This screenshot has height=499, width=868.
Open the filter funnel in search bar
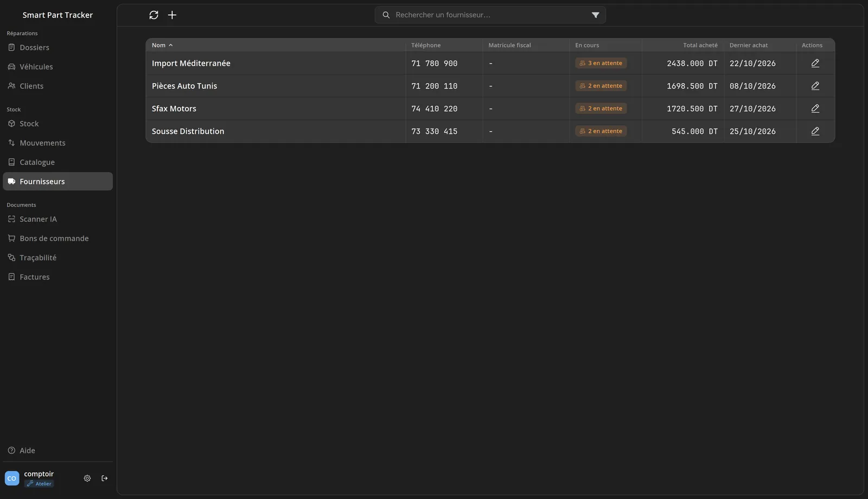click(595, 15)
